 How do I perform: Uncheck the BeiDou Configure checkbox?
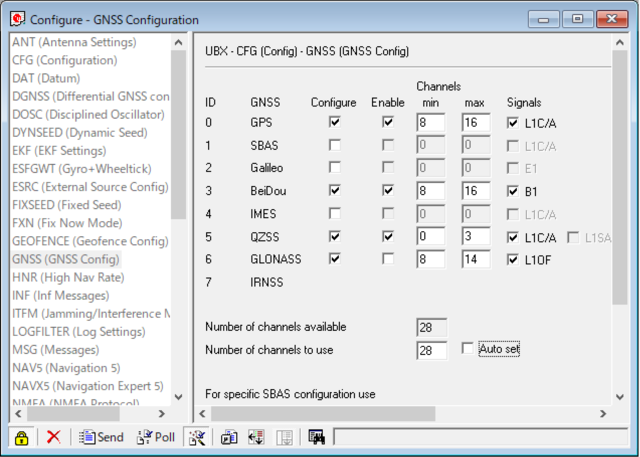(335, 191)
